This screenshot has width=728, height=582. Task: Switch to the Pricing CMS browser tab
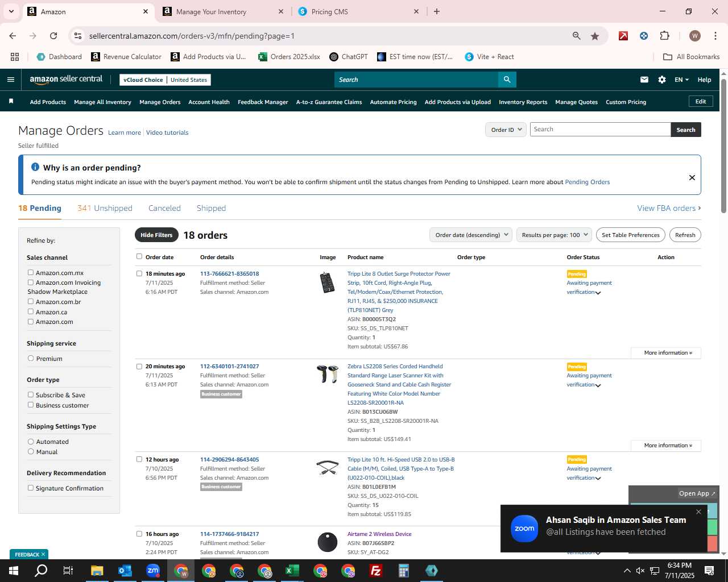point(359,11)
